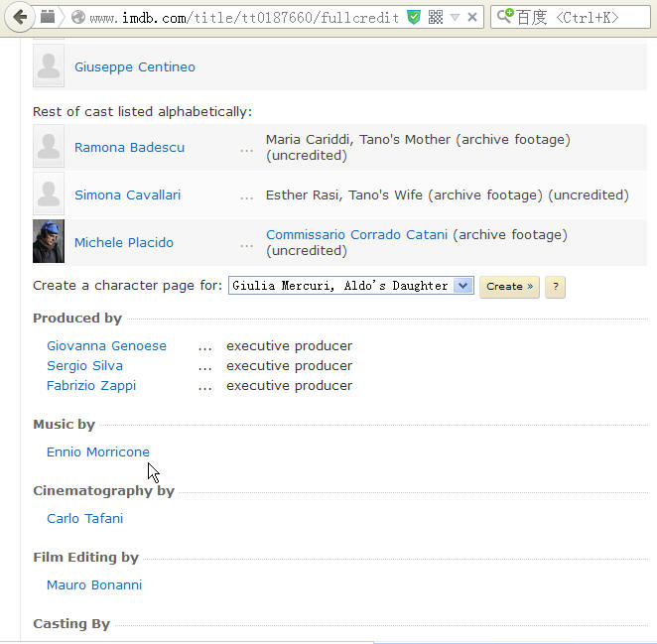Open the address bar history dropdown arrow
This screenshot has height=644, width=657.
[455, 18]
